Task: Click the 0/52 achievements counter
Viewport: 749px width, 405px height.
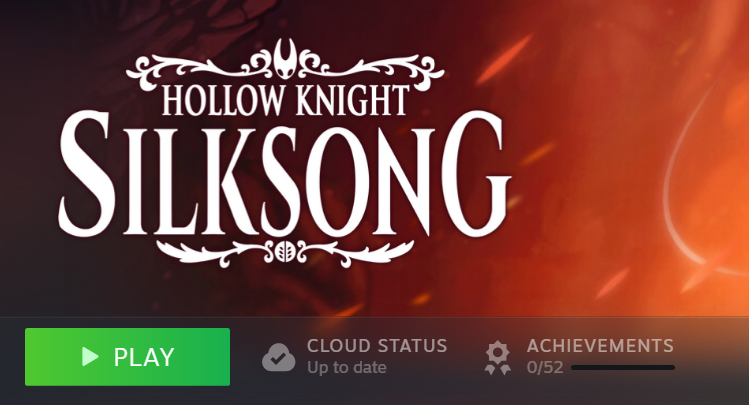Action: click(x=545, y=368)
